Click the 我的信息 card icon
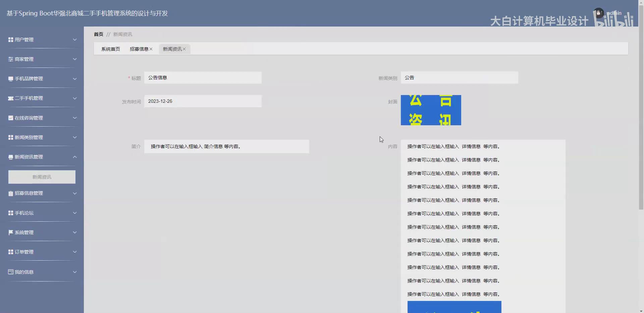644x313 pixels. pyautogui.click(x=11, y=272)
